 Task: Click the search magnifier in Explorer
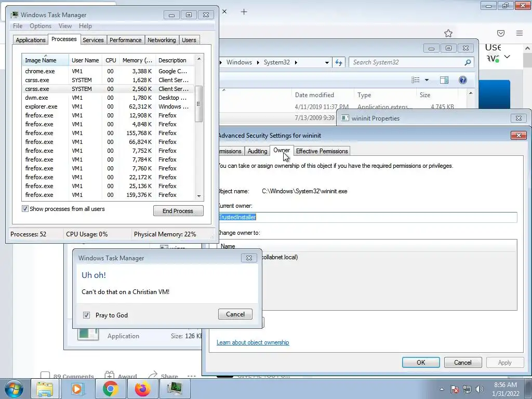468,62
